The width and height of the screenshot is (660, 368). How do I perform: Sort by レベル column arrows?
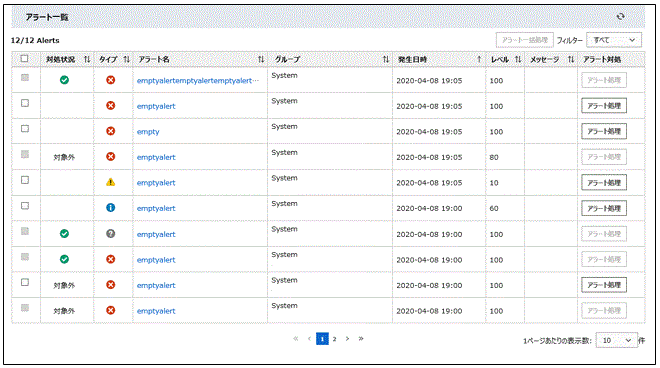tap(518, 59)
